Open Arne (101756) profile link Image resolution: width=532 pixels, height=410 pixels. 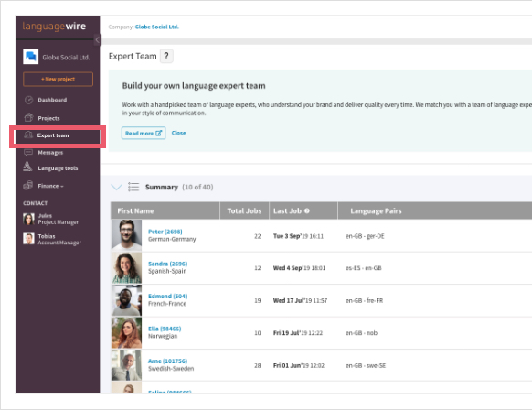click(167, 361)
